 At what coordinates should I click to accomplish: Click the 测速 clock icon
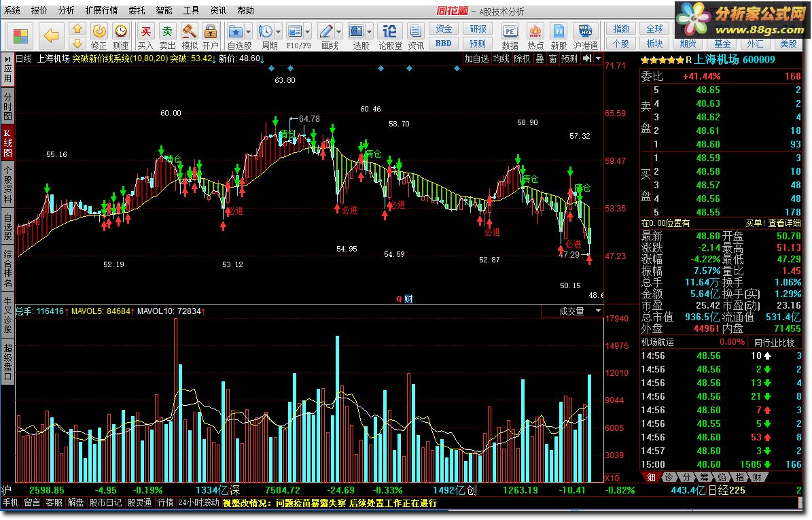121,31
